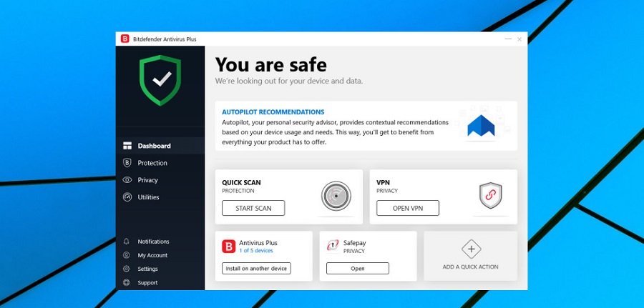The image size is (644, 308).
Task: Click the Safepay logo icon
Action: pos(333,246)
